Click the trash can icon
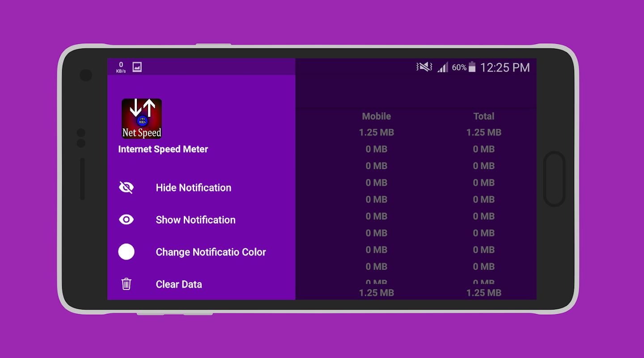Viewport: 644px width, 358px height. [126, 284]
